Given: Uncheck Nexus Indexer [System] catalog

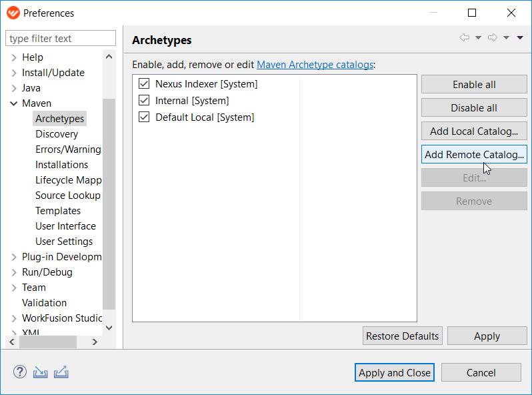Looking at the screenshot, I should pyautogui.click(x=144, y=83).
